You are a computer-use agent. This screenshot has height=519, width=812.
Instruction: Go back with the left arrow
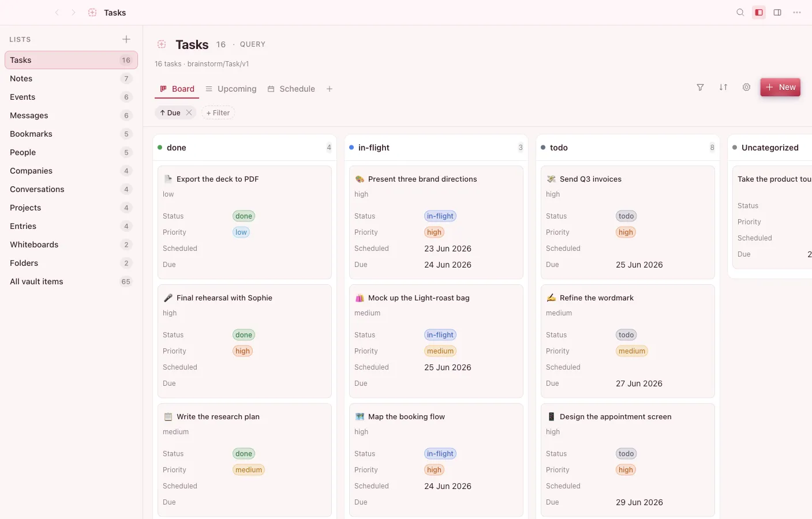57,13
